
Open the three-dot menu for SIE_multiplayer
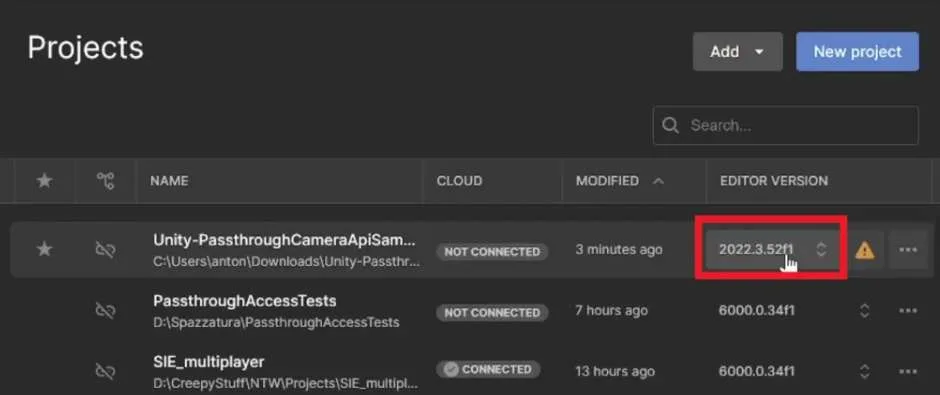(908, 372)
